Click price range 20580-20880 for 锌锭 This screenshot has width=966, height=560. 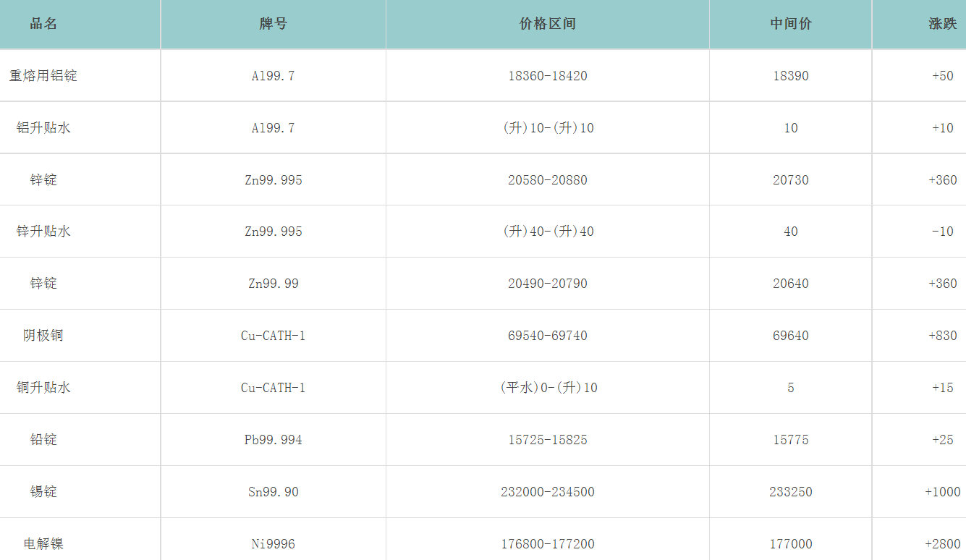pyautogui.click(x=547, y=179)
